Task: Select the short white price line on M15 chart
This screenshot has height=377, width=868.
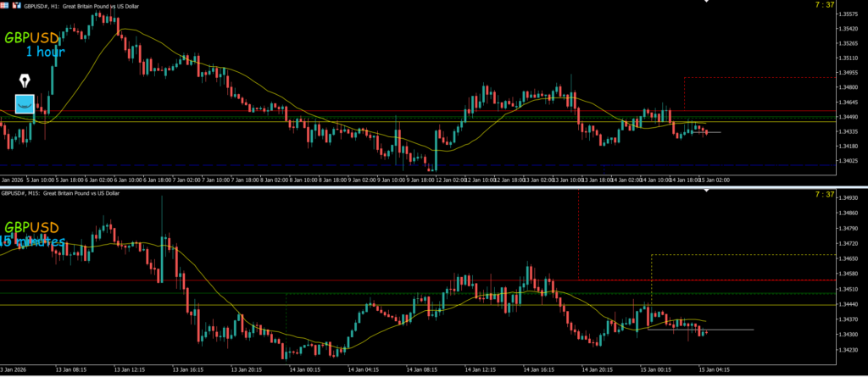Action: click(x=701, y=330)
